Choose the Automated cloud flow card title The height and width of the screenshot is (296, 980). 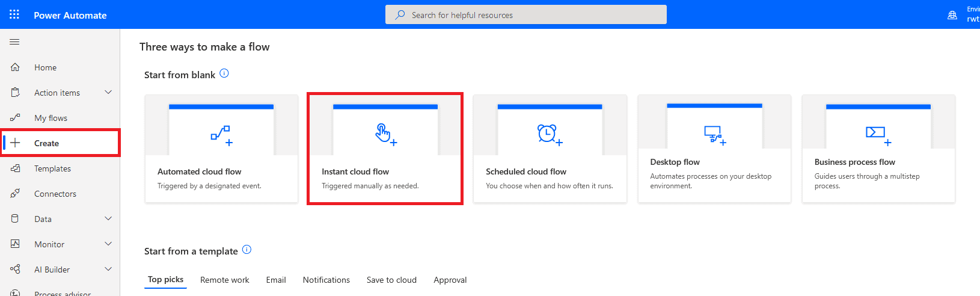(x=200, y=171)
